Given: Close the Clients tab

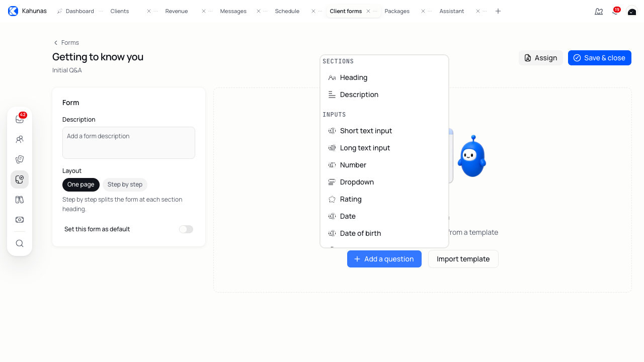Looking at the screenshot, I should (149, 11).
